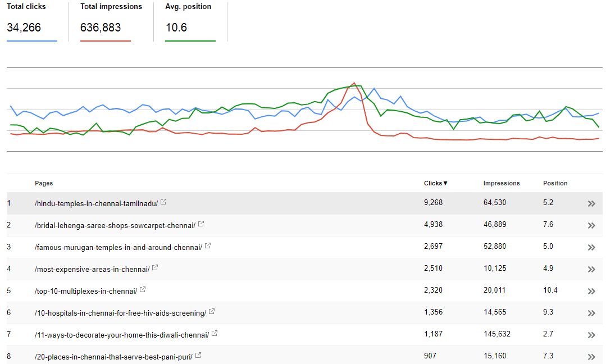Open external link icon for top-10-multiplexes-in-chennai
Screen dimensions: 606x364
click(x=143, y=289)
